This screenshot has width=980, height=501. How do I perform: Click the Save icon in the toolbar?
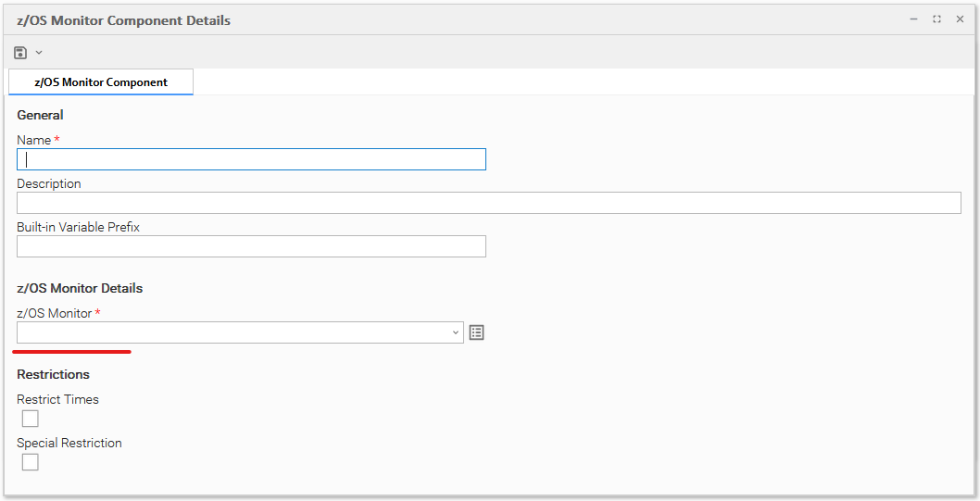(x=20, y=53)
